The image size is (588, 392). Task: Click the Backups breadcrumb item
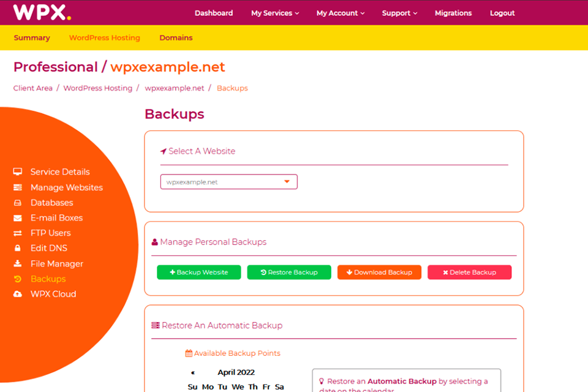click(233, 88)
